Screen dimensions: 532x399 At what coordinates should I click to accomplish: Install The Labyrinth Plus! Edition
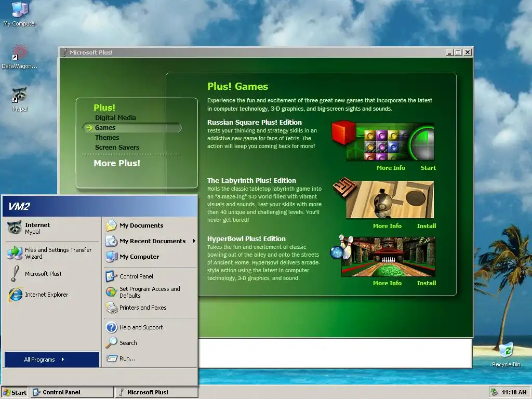pyautogui.click(x=427, y=226)
